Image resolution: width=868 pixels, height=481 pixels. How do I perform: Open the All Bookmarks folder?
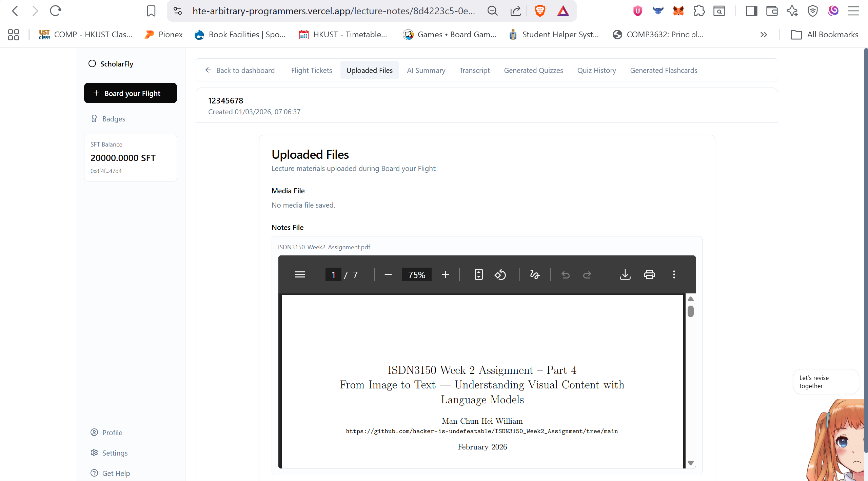(x=824, y=35)
